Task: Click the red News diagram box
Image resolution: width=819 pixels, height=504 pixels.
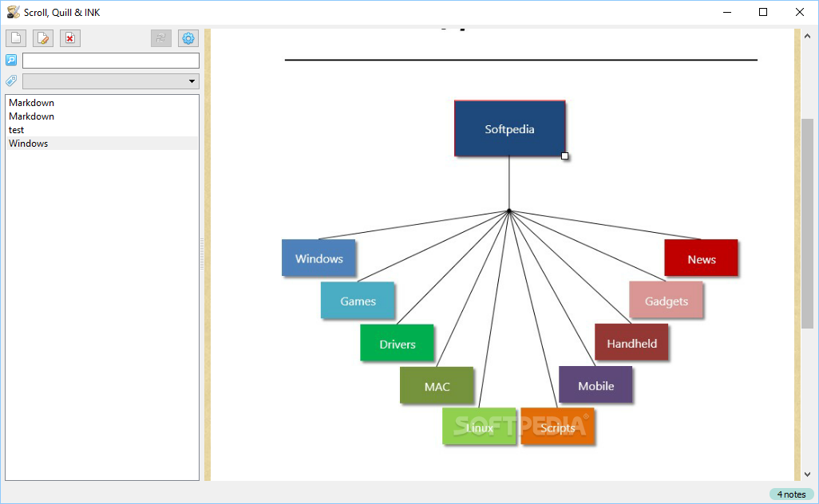Action: 701,258
